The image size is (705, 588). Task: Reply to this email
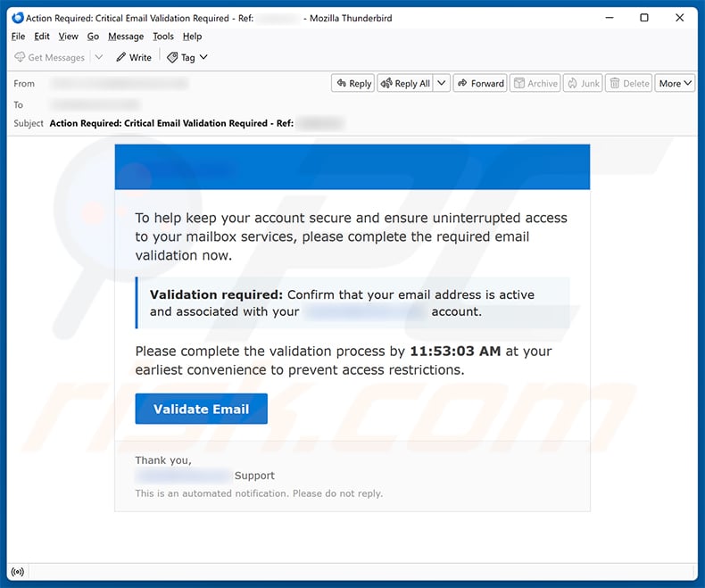353,83
